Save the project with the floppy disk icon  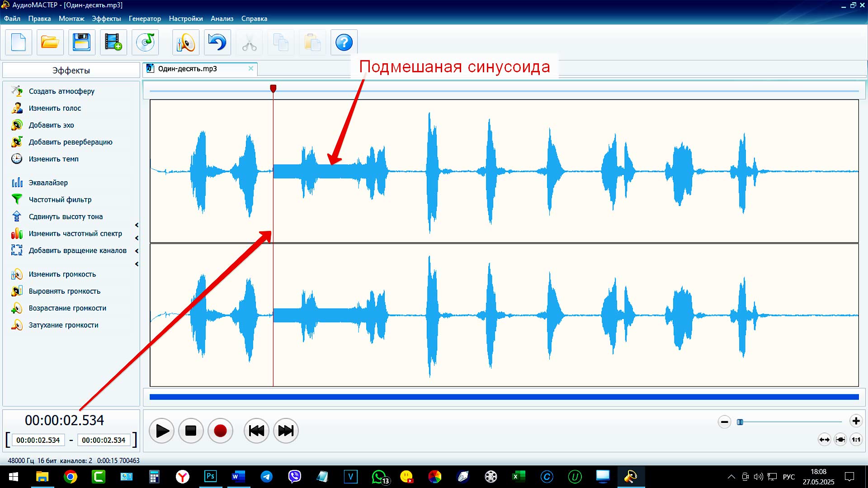[82, 42]
